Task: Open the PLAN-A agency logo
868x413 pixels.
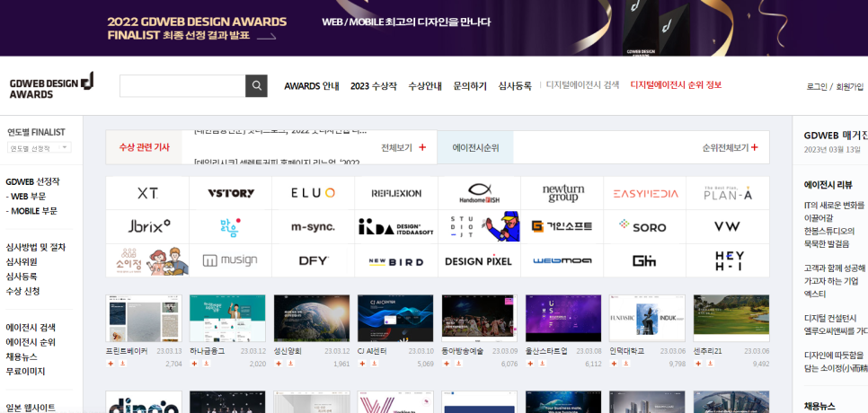Action: tap(728, 193)
